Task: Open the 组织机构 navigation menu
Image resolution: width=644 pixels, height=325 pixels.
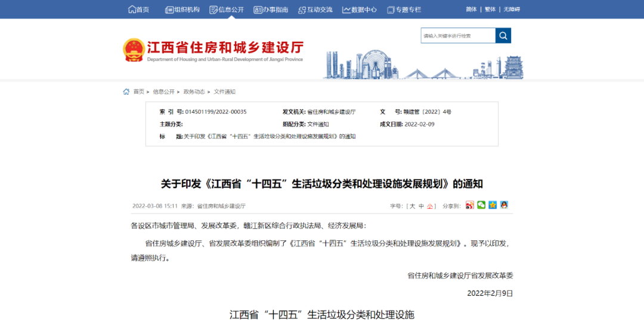Action: click(x=182, y=10)
